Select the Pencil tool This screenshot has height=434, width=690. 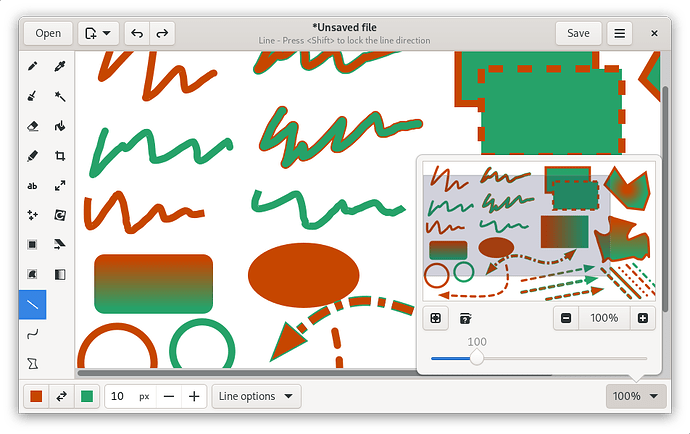pos(33,67)
